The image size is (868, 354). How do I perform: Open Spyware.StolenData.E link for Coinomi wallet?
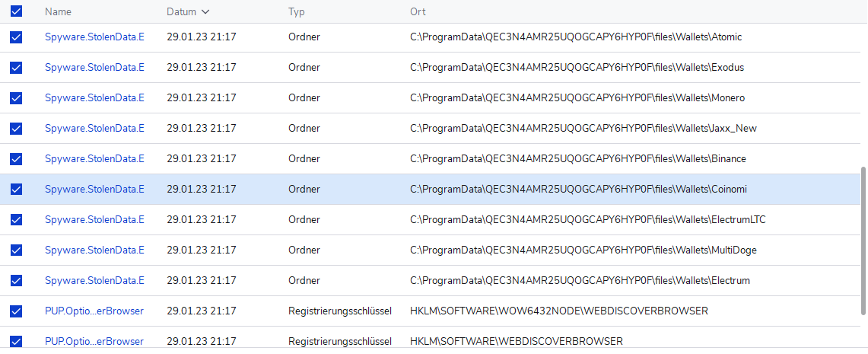[x=94, y=190]
